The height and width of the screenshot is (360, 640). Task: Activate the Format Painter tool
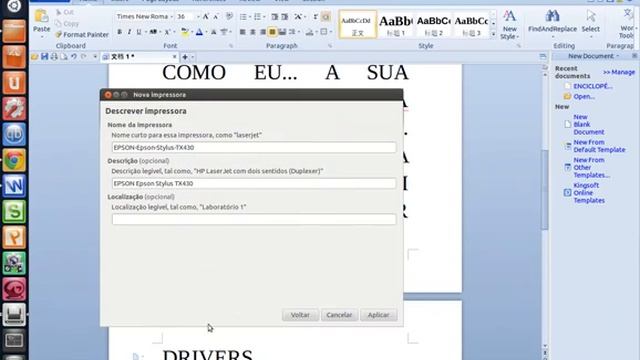click(x=82, y=35)
